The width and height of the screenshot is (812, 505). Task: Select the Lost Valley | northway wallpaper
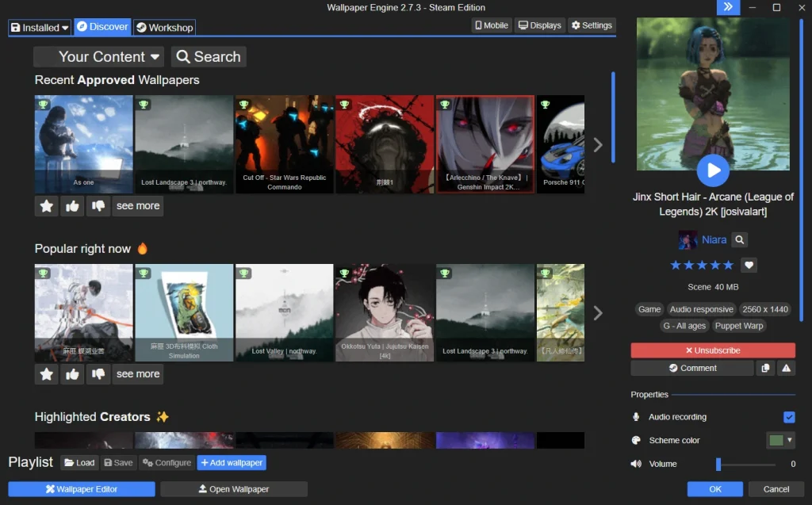[x=285, y=313]
